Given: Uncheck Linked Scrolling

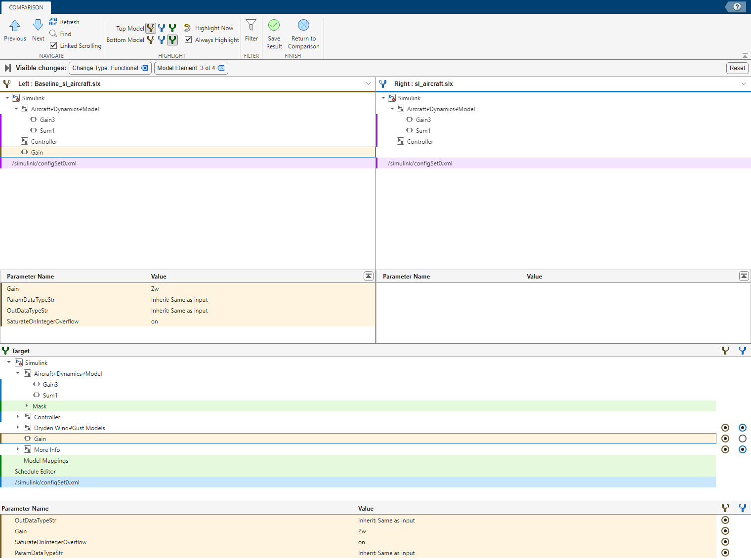Looking at the screenshot, I should pyautogui.click(x=53, y=45).
